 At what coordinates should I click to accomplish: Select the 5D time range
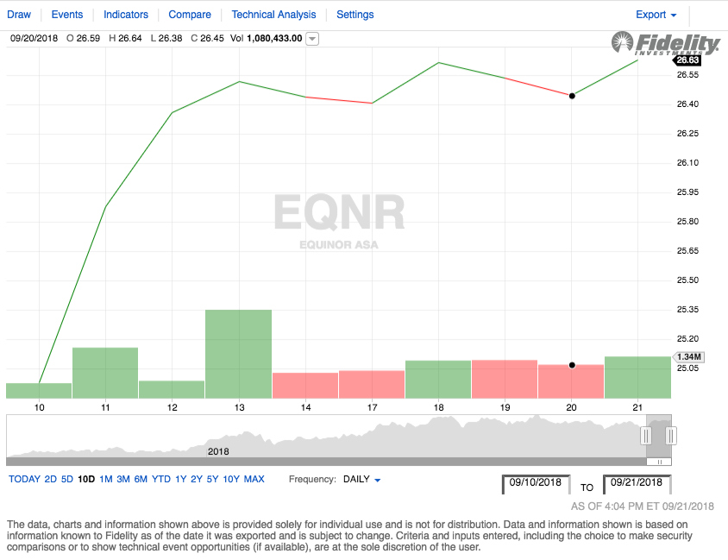[x=67, y=479]
